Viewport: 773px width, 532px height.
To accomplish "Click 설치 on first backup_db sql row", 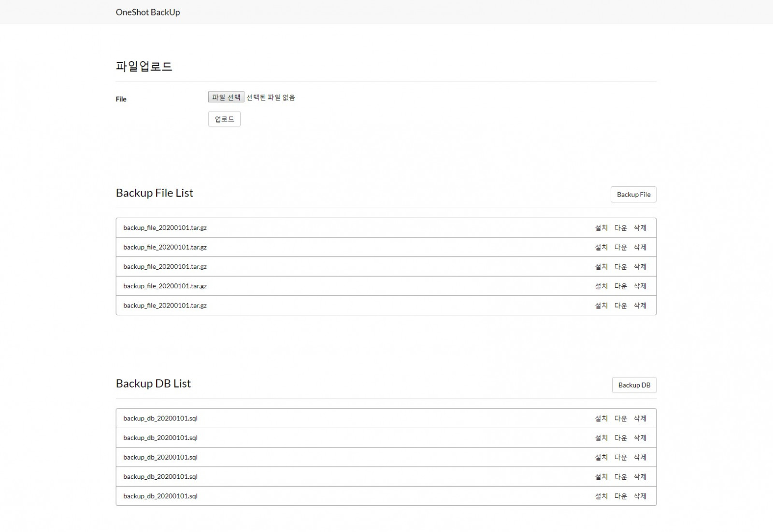I will [601, 419].
